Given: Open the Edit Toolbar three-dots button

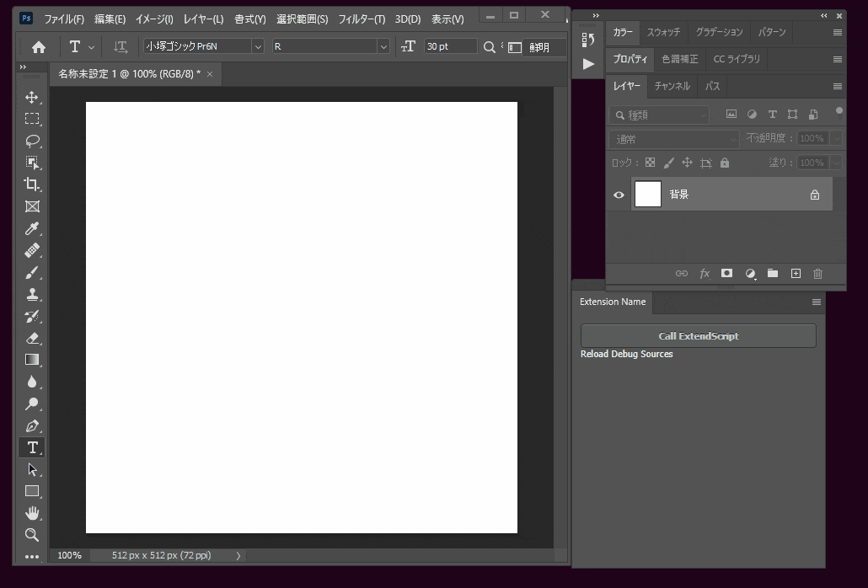Looking at the screenshot, I should pos(32,557).
